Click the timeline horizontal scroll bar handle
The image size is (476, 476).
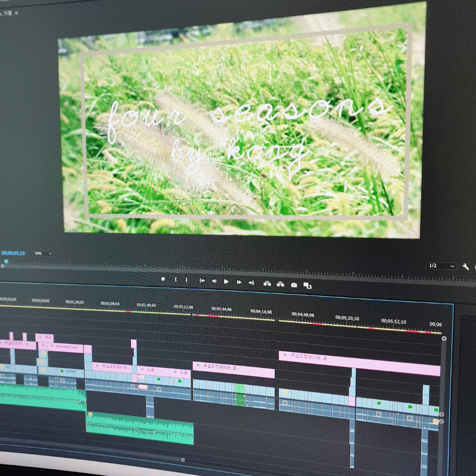(183, 460)
